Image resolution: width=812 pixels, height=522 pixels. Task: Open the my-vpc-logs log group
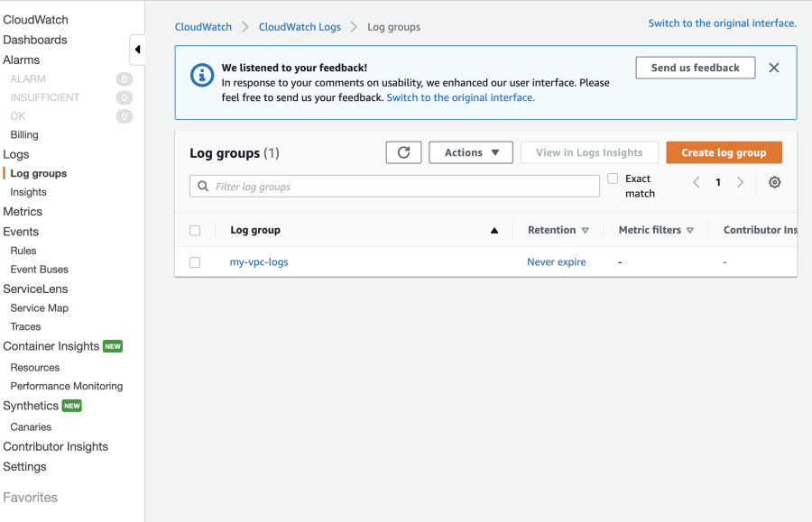[x=259, y=261]
